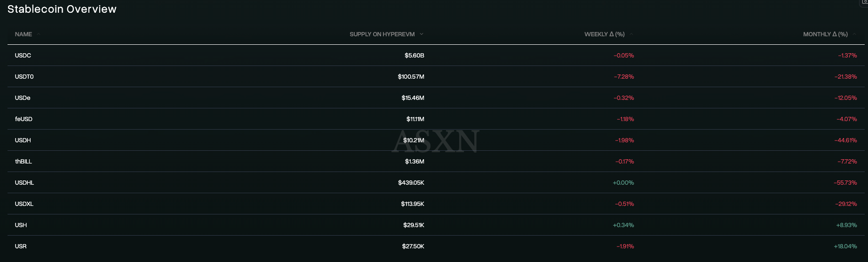Click the sort arrow beside NAME header

pos(39,34)
